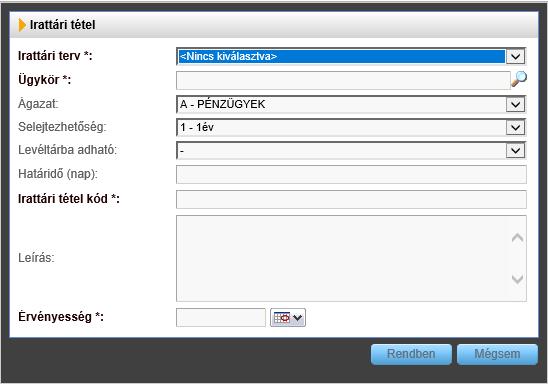Click into the Határidő (nap) field
Viewport: 548px width, 384px height.
point(351,174)
